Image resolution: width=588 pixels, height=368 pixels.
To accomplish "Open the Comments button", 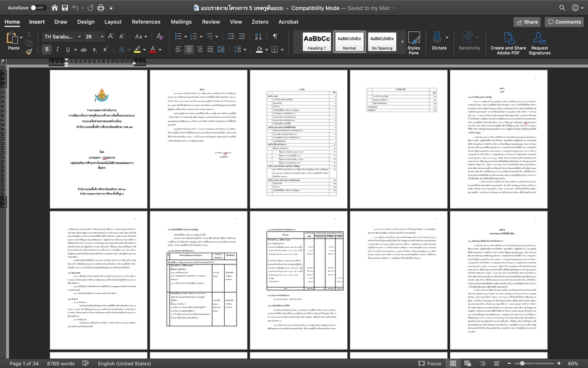I will pos(564,22).
